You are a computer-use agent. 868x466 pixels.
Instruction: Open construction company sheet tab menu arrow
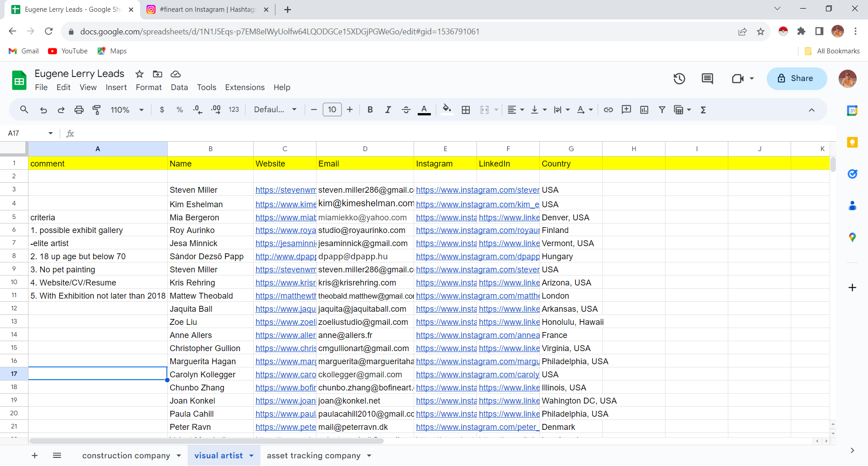coord(179,456)
